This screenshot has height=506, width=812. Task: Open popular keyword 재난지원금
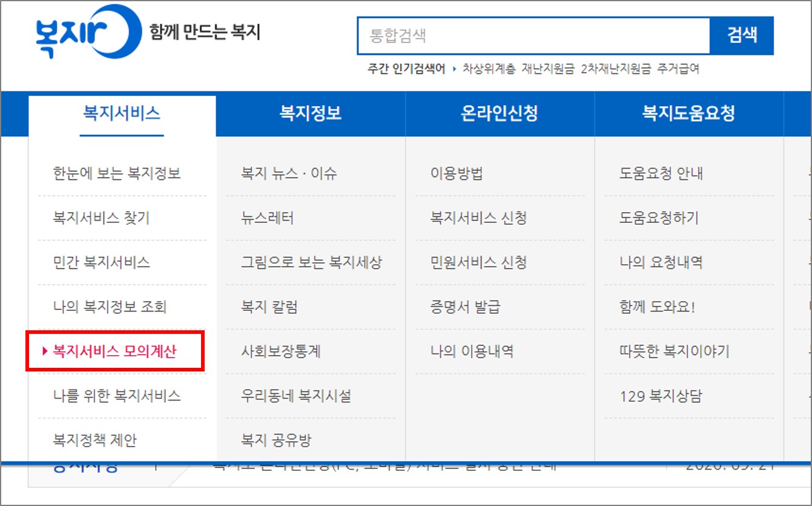click(x=549, y=69)
